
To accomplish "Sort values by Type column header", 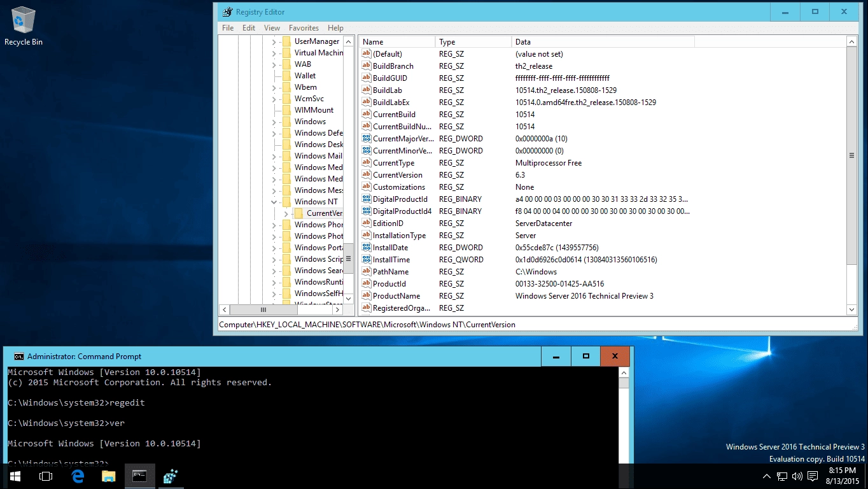I will point(473,42).
